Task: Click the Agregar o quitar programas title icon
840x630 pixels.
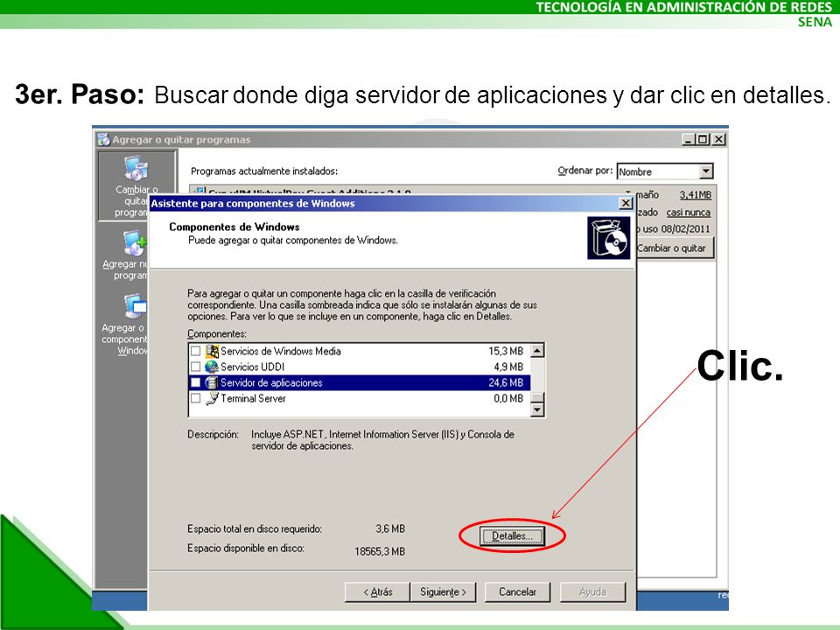Action: pos(104,140)
